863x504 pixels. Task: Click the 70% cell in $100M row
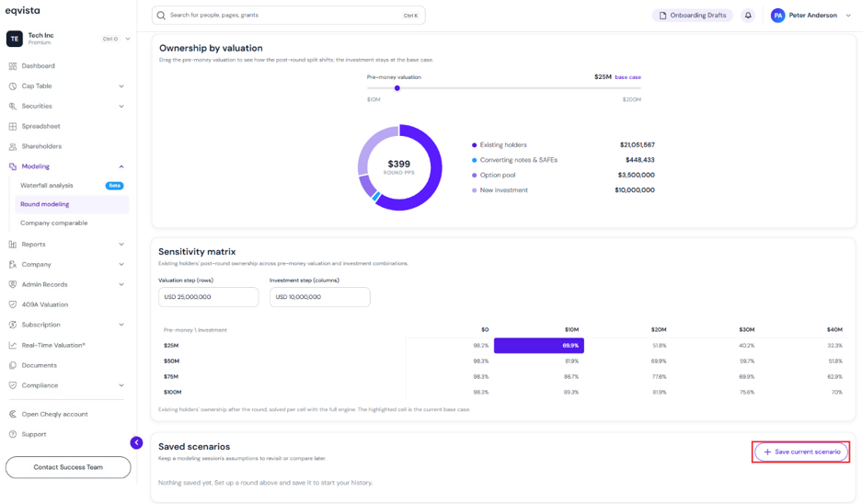coord(837,393)
